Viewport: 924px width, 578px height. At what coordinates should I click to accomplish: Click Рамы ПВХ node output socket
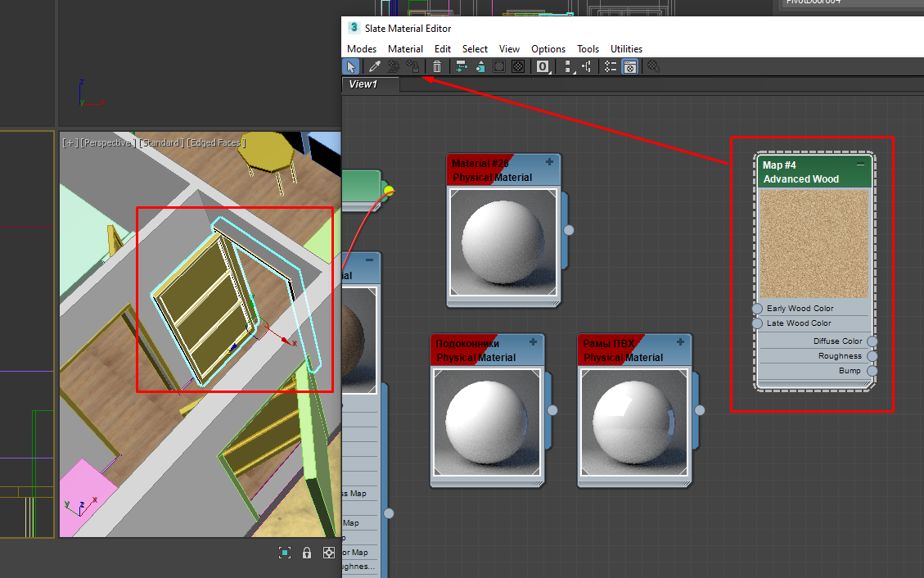[700, 410]
